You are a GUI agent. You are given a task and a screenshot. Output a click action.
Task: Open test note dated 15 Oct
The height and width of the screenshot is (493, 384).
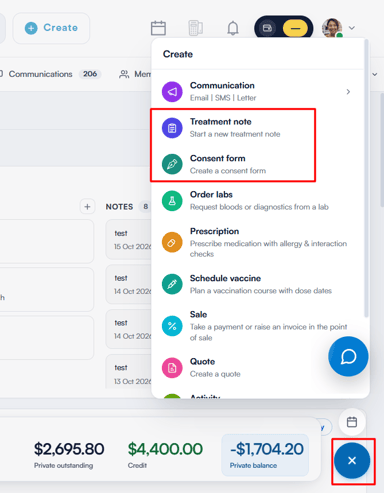tap(129, 239)
